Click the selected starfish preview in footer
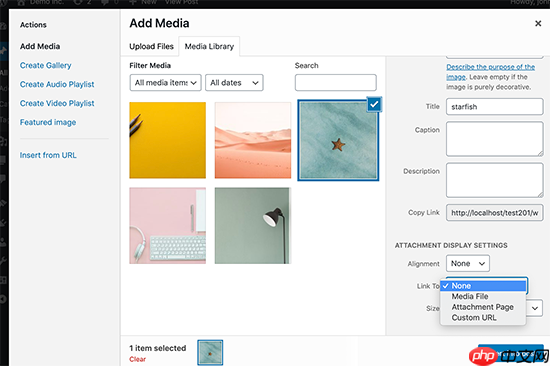Viewport: 550px width, 366px height. pos(210,353)
